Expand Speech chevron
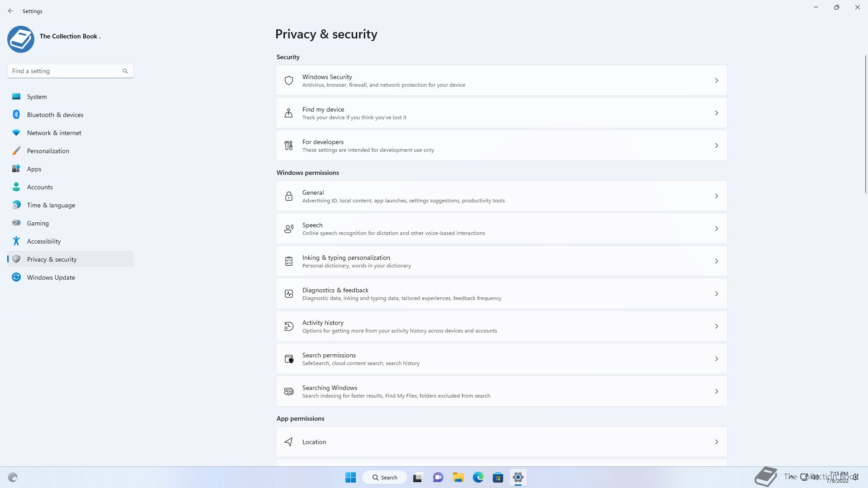This screenshot has height=488, width=868. [x=717, y=229]
